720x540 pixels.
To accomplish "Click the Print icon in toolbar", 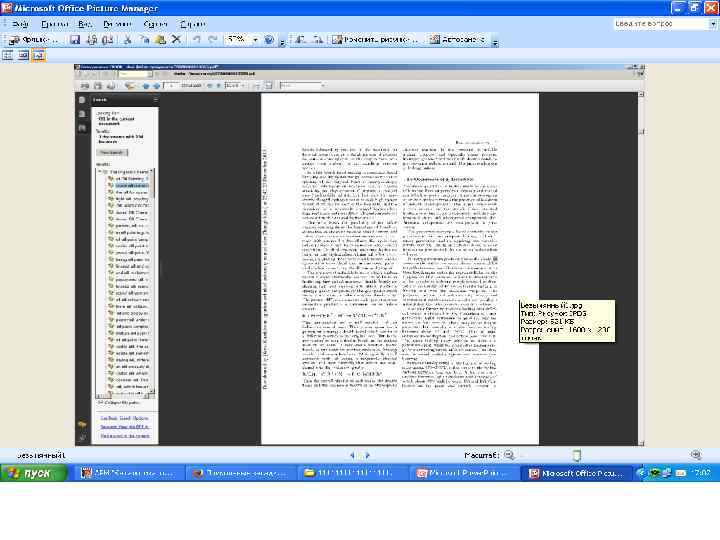I will pos(92,40).
